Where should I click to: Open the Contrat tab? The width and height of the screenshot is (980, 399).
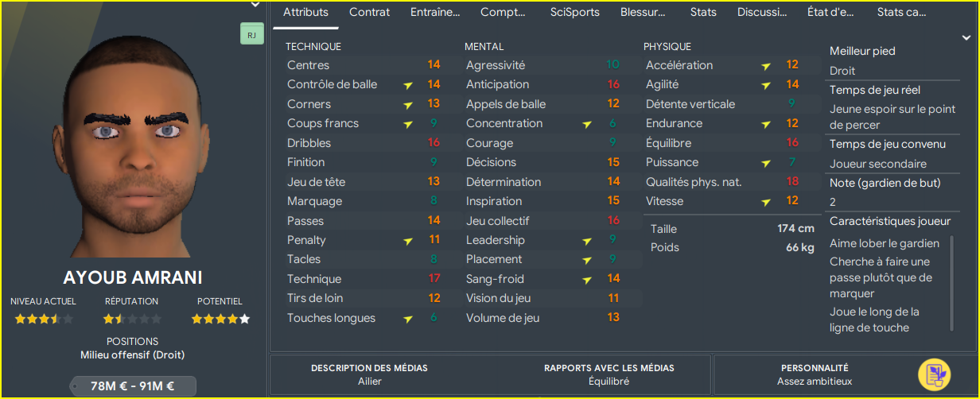(x=370, y=12)
